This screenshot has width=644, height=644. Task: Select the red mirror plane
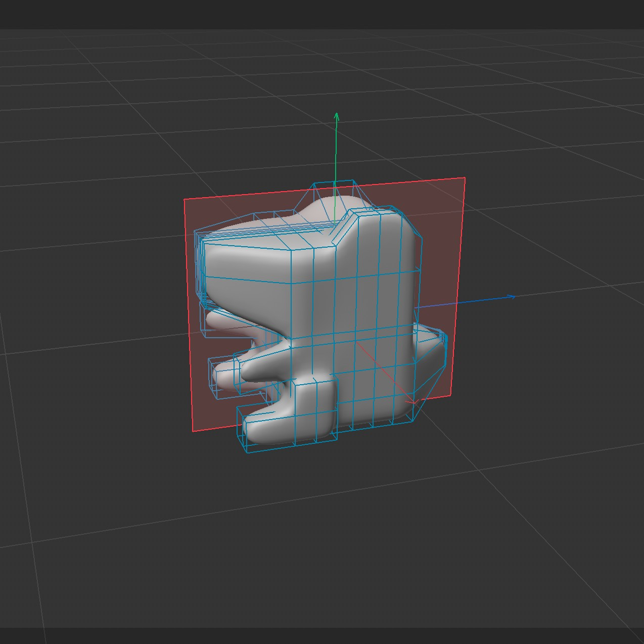pos(440,227)
